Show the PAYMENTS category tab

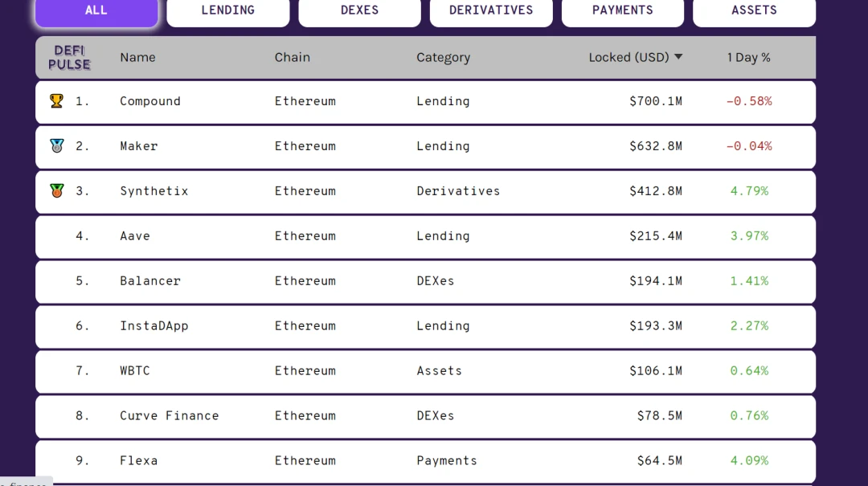pos(623,10)
